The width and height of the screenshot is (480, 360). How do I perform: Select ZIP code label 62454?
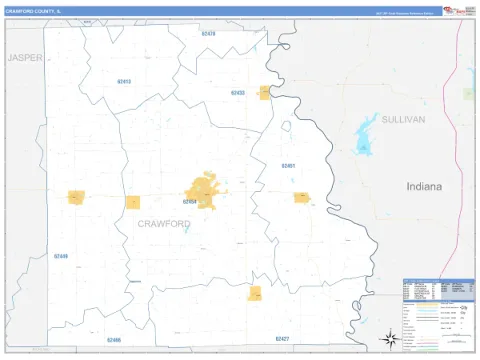[x=190, y=202]
